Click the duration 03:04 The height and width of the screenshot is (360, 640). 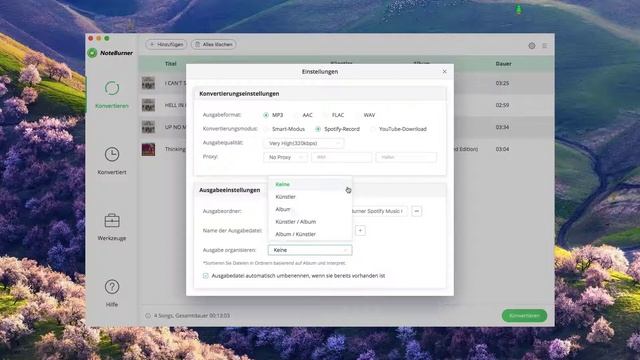(x=502, y=149)
